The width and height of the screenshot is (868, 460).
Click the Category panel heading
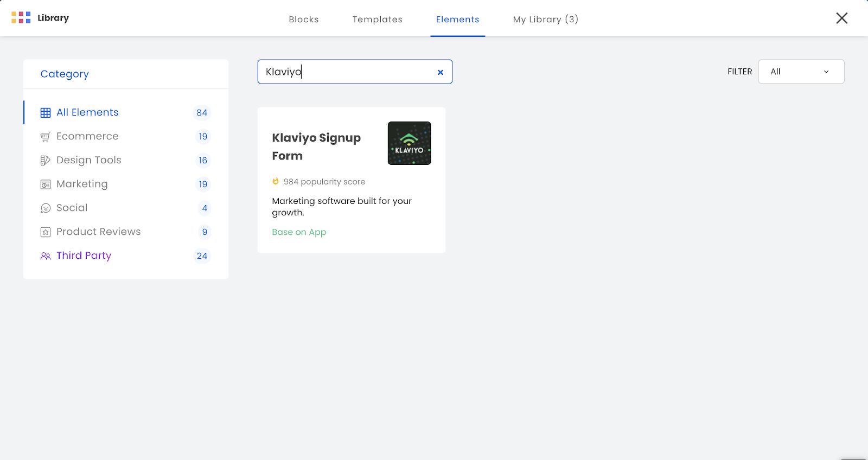pos(65,74)
